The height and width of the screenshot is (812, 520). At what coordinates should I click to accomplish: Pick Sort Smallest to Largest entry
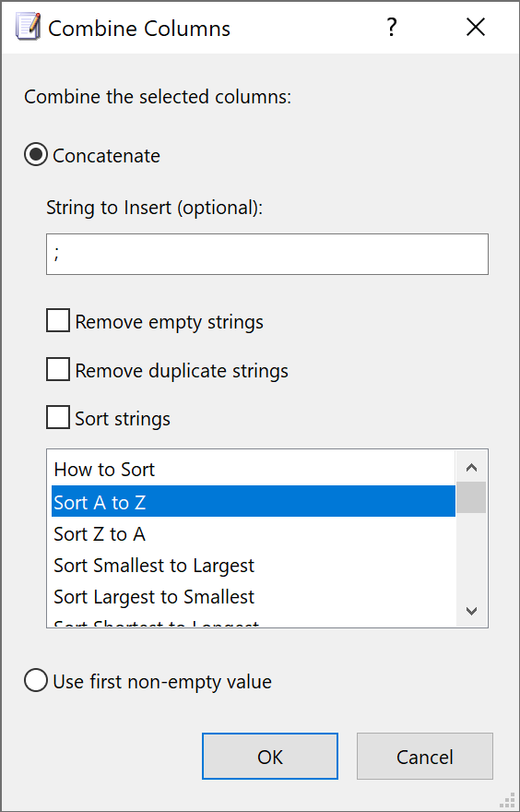coord(253,566)
